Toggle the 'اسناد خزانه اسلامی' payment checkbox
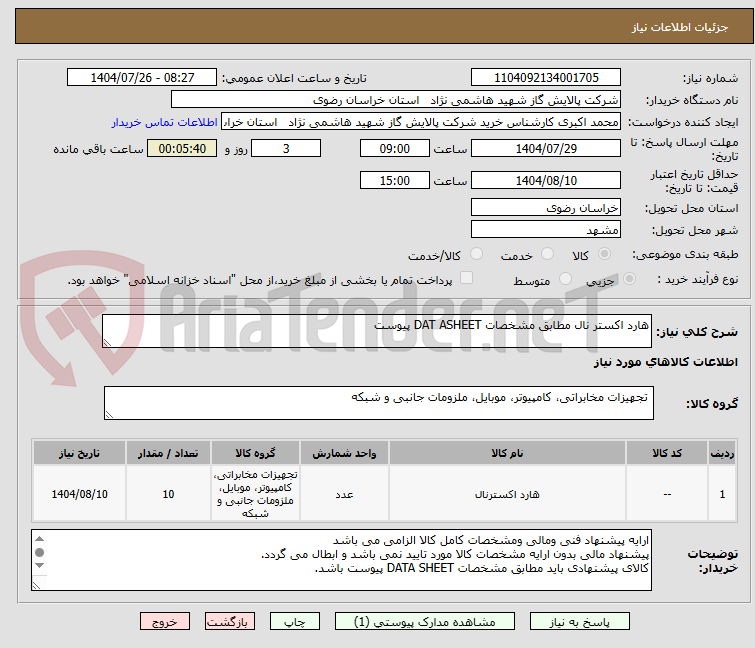Screen dimensions: 755x648 466,278
